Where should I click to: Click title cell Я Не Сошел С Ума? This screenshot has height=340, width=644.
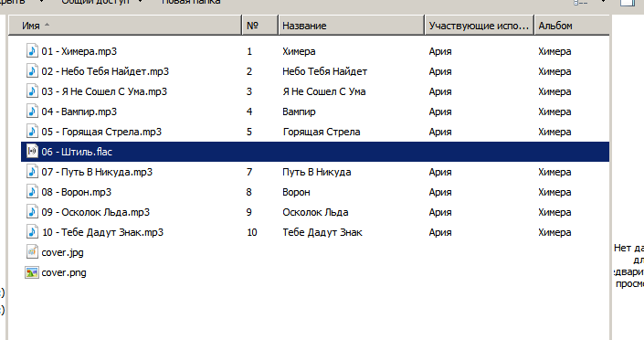pos(324,91)
